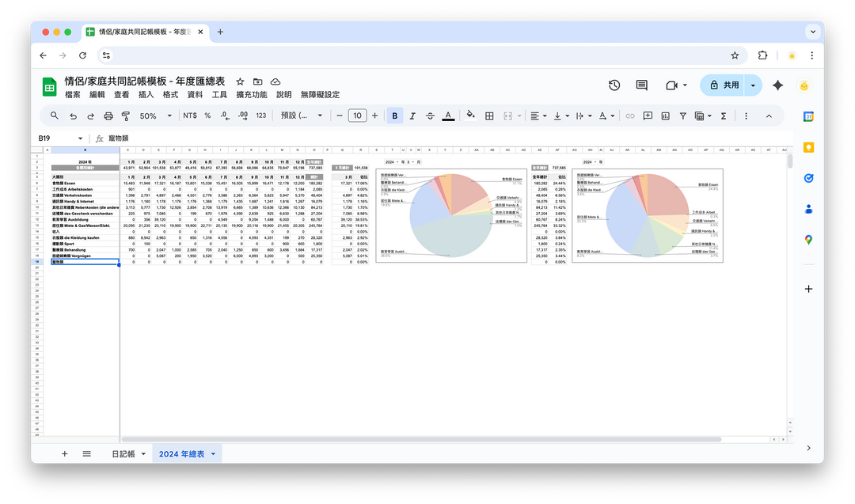Click the functions sigma icon
The image size is (855, 504).
(x=723, y=116)
